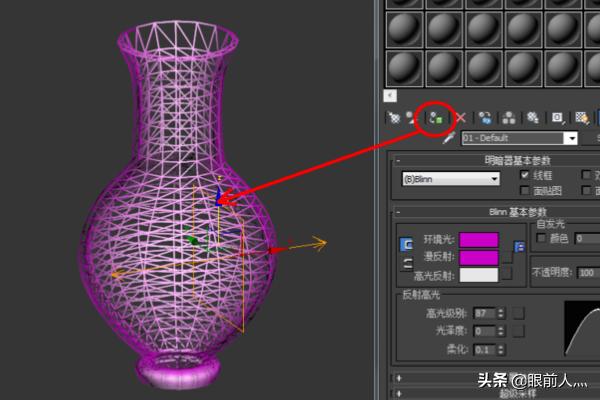Click the 高光级别 value field
Screen dimensions: 600x400
tap(484, 313)
